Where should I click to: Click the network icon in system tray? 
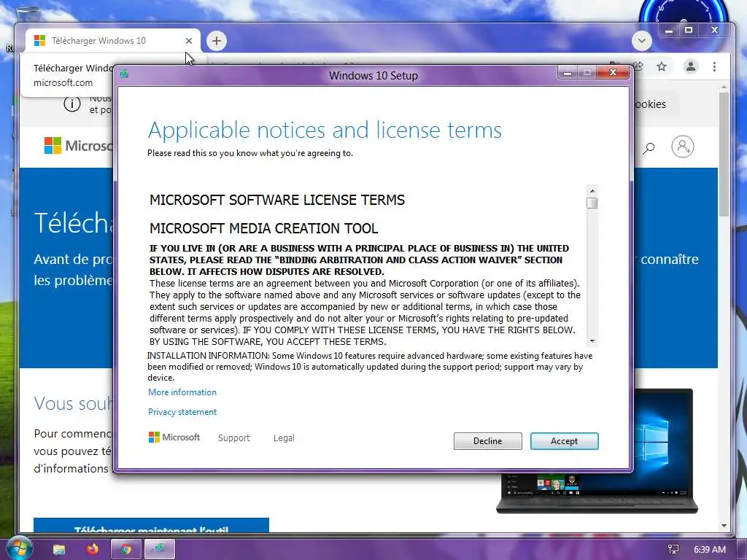pyautogui.click(x=673, y=549)
